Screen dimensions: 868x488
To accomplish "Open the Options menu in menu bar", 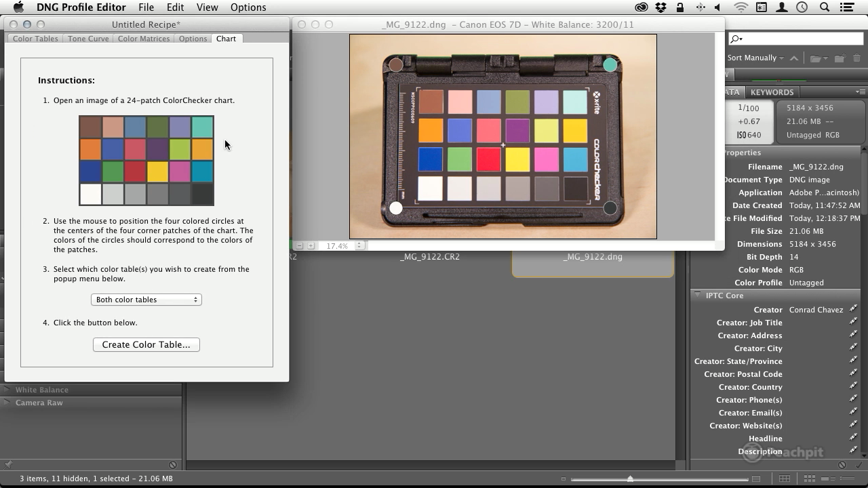I will pyautogui.click(x=248, y=7).
